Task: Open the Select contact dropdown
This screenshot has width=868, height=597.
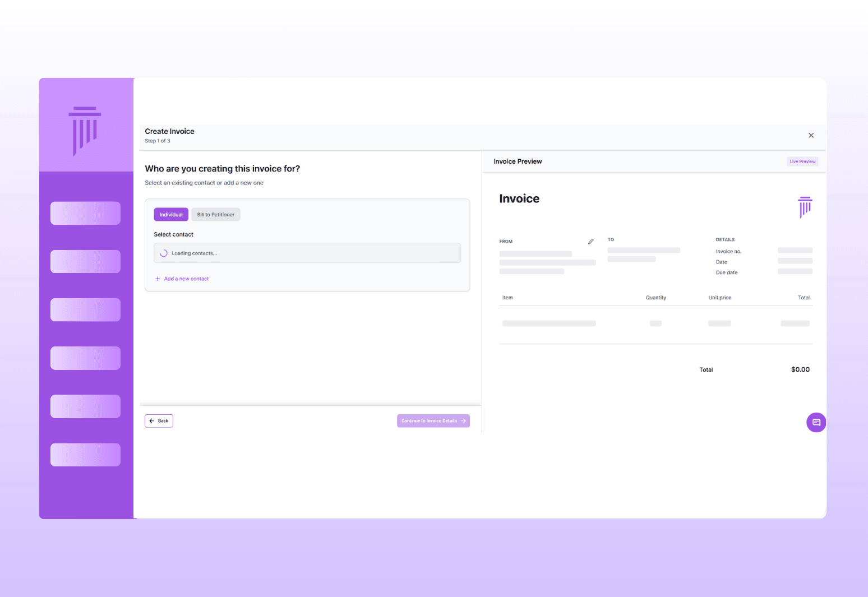Action: [x=307, y=253]
